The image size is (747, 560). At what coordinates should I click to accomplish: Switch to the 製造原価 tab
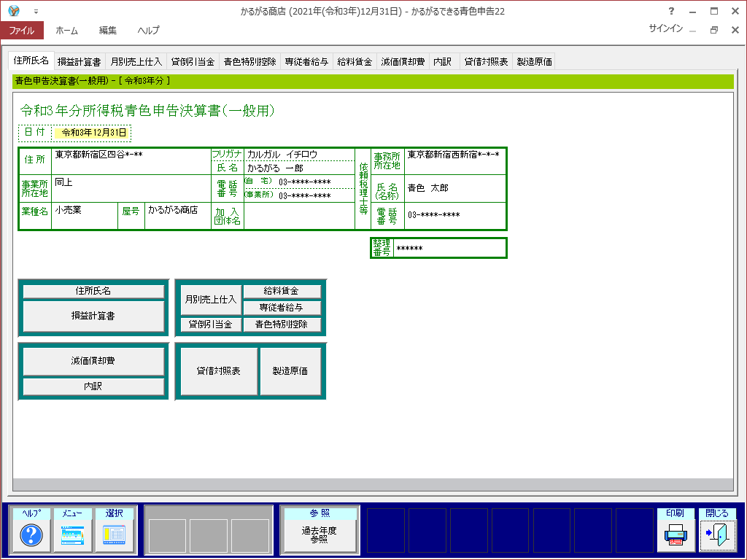click(534, 62)
